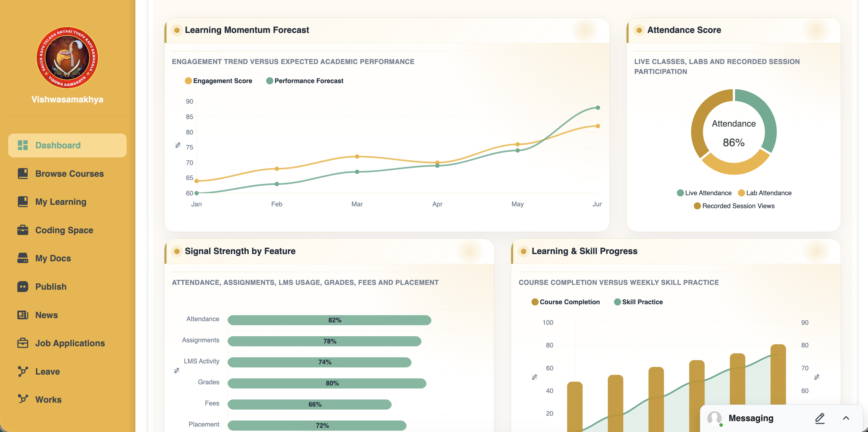Open the News section

click(67, 315)
